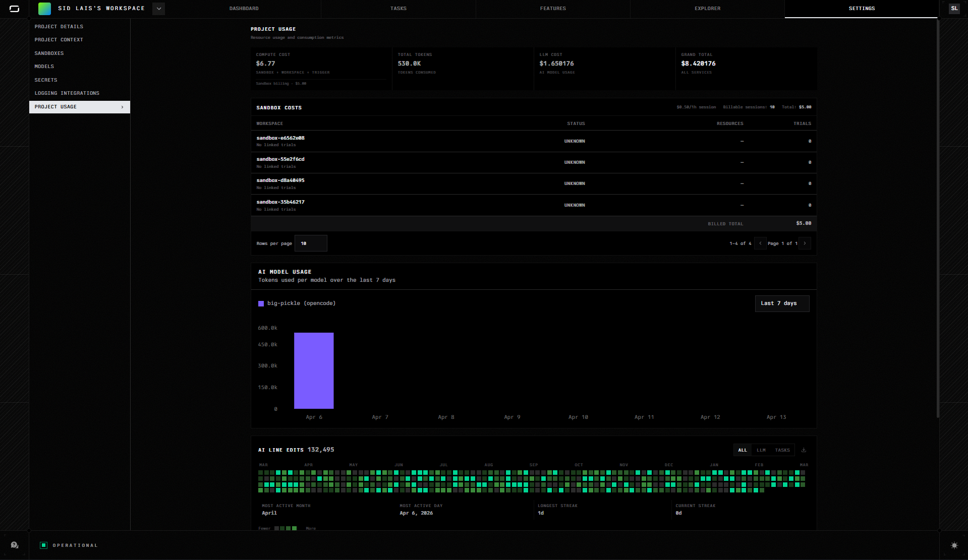Navigate to Sandboxes settings
The image size is (968, 560).
[80, 53]
